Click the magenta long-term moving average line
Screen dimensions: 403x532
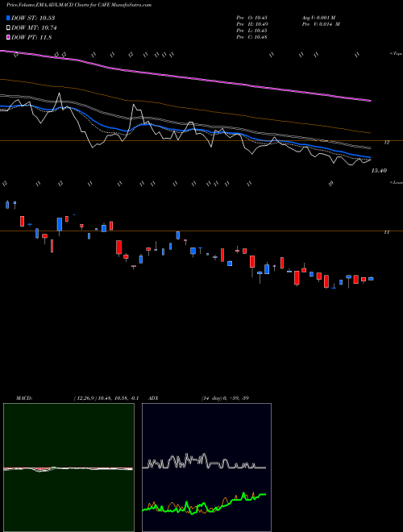tap(185, 78)
